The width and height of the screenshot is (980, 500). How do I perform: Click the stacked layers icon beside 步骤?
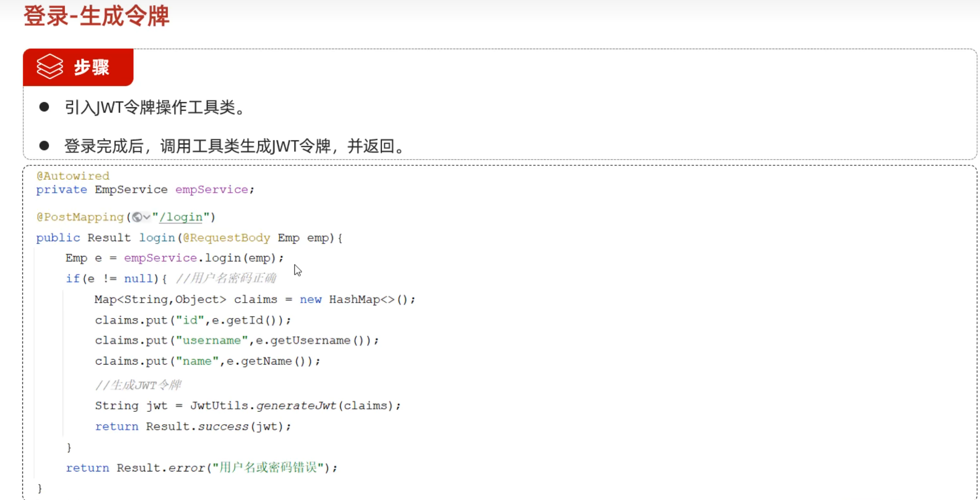tap(50, 67)
